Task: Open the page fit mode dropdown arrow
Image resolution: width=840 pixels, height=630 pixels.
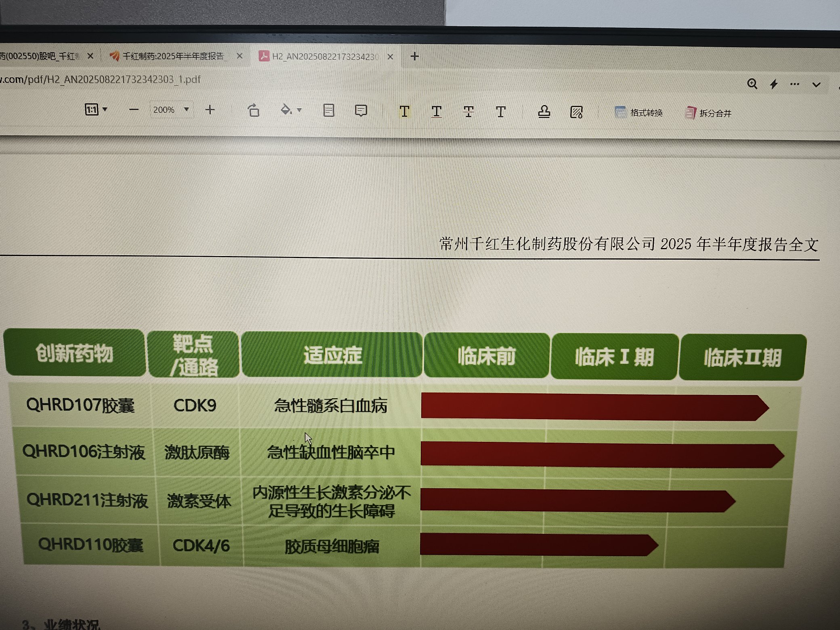Action: [x=105, y=109]
